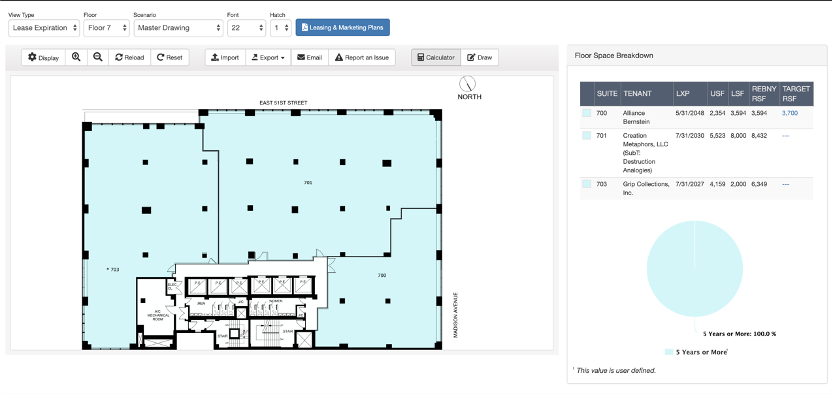
Task: Open the Display settings gear button
Action: tap(44, 57)
